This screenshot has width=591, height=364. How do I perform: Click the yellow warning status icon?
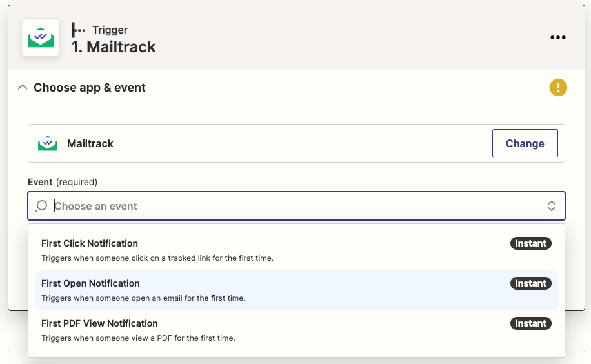[558, 88]
